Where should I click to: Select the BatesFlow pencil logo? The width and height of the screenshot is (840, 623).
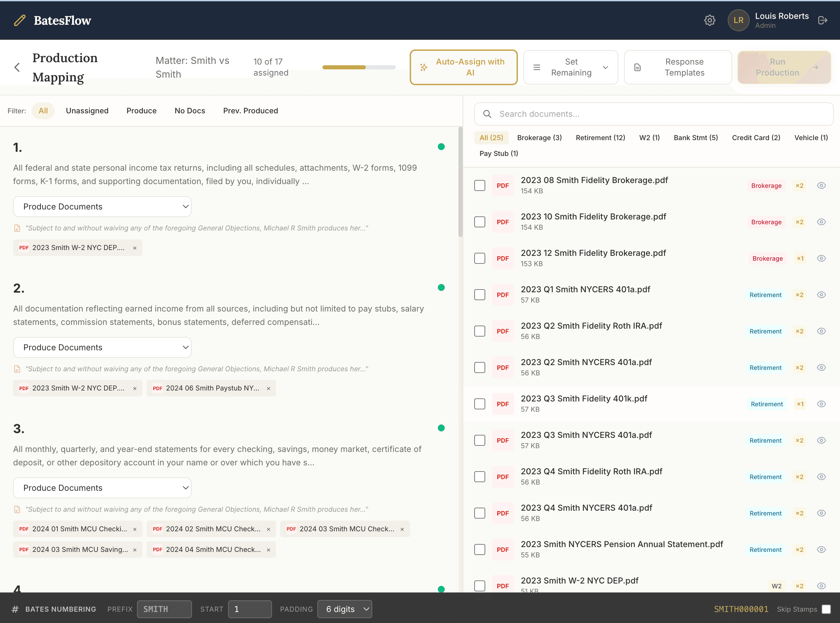[x=19, y=20]
